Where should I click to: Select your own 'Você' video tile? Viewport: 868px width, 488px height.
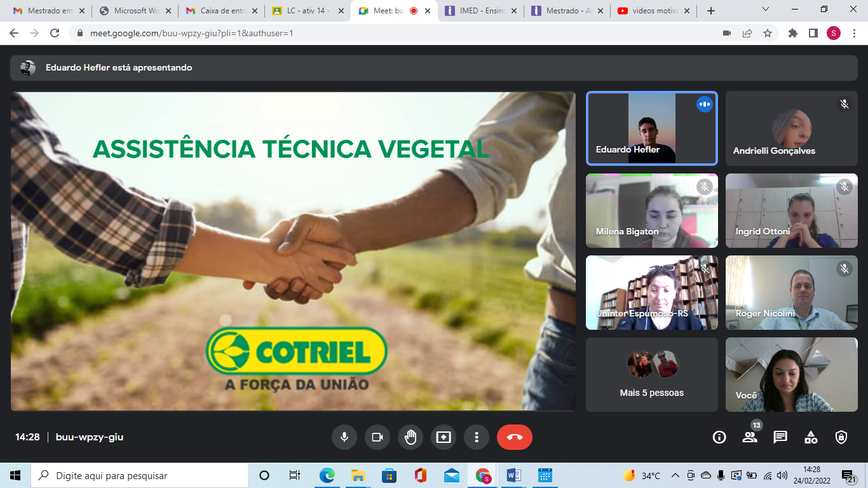pyautogui.click(x=792, y=374)
